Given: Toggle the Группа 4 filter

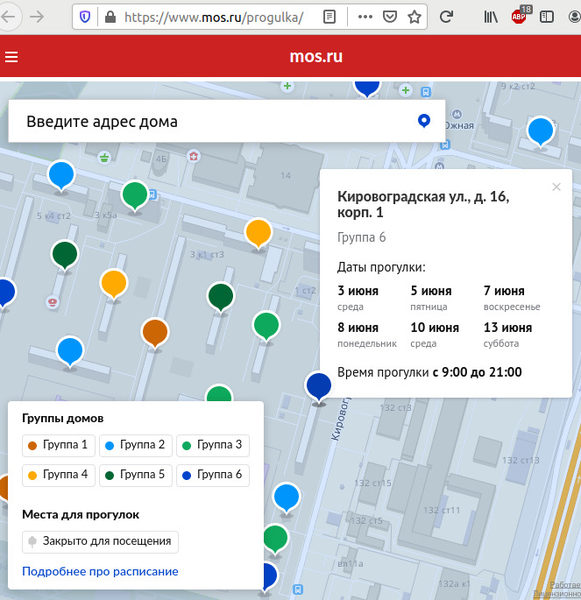Looking at the screenshot, I should [x=59, y=475].
